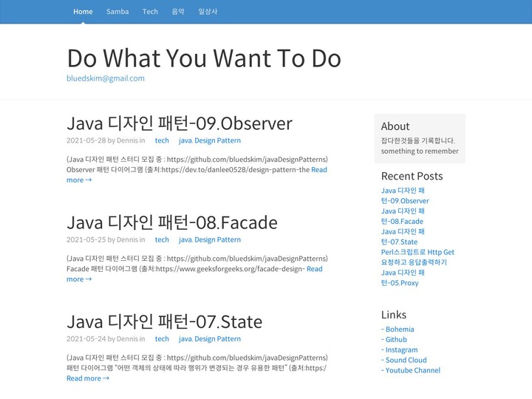532x399 pixels.
Task: Click java tag under the Facade post
Action: coord(185,239)
